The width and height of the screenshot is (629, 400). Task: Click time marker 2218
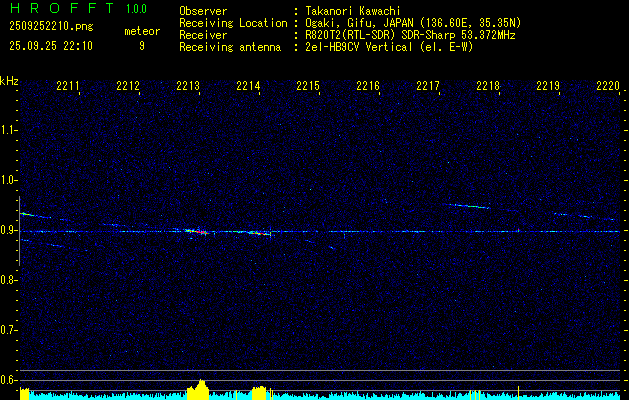[x=488, y=86]
